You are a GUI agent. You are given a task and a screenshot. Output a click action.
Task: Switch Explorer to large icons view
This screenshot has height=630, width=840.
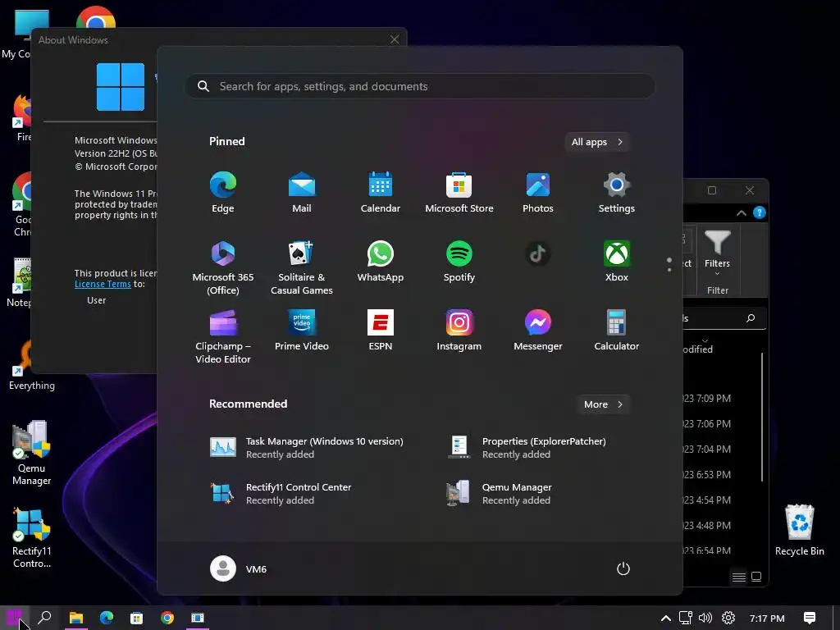click(x=756, y=577)
